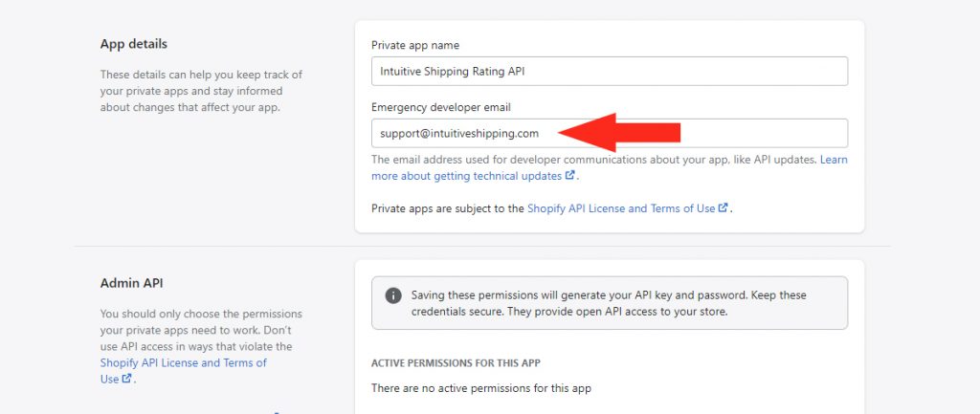Click the 'Admin API' section heading
This screenshot has height=414, width=980.
(131, 283)
